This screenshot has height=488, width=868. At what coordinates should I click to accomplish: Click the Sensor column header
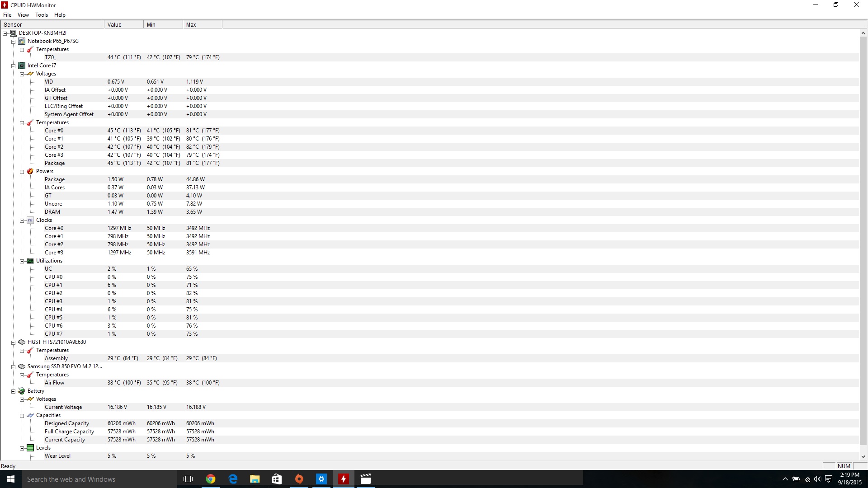point(52,25)
